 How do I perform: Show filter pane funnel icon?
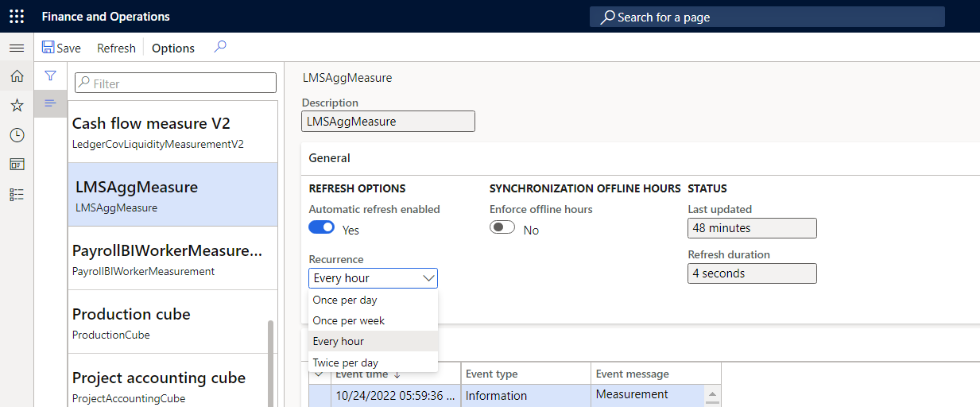click(50, 76)
